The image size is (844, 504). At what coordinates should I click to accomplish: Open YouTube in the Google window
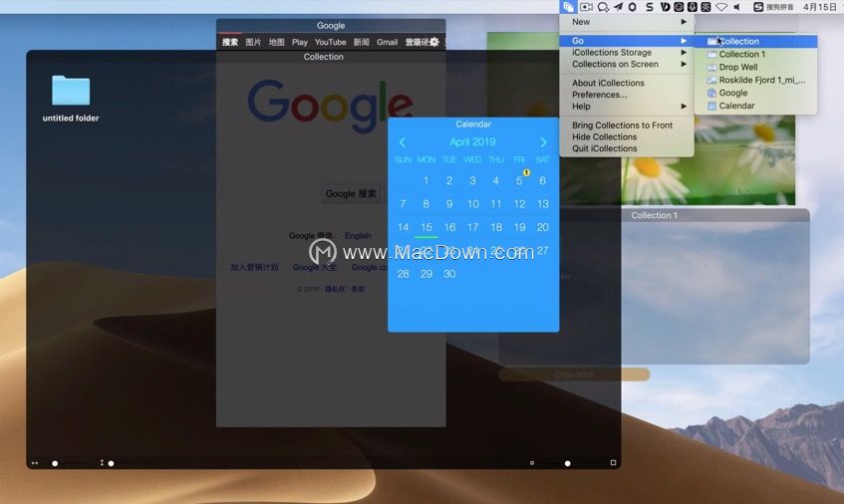(x=330, y=42)
